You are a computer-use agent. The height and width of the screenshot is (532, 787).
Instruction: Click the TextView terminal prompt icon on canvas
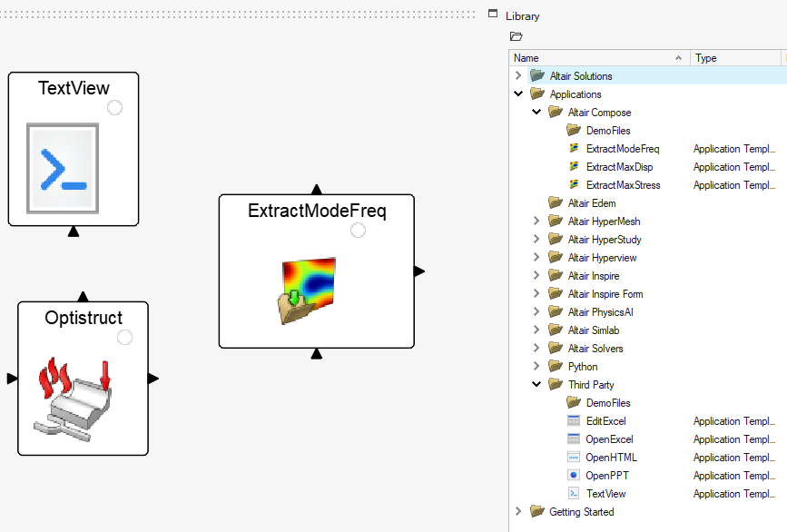[x=63, y=168]
